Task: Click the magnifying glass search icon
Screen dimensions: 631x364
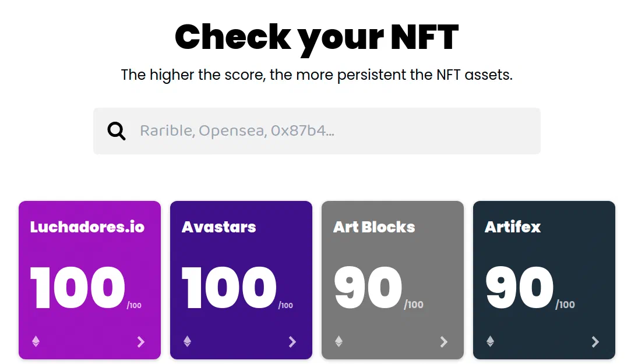Action: coord(117,131)
